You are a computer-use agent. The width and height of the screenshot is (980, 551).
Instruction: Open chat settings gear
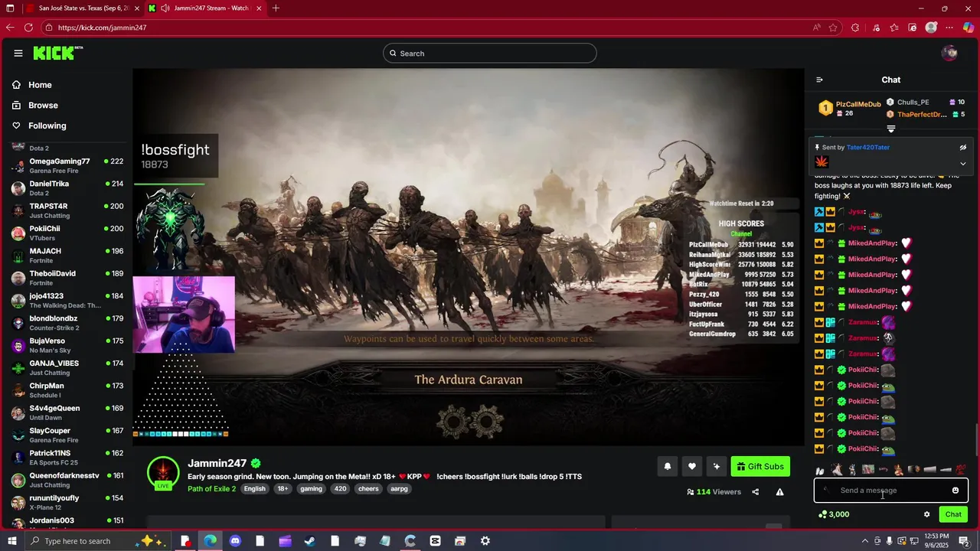point(926,514)
